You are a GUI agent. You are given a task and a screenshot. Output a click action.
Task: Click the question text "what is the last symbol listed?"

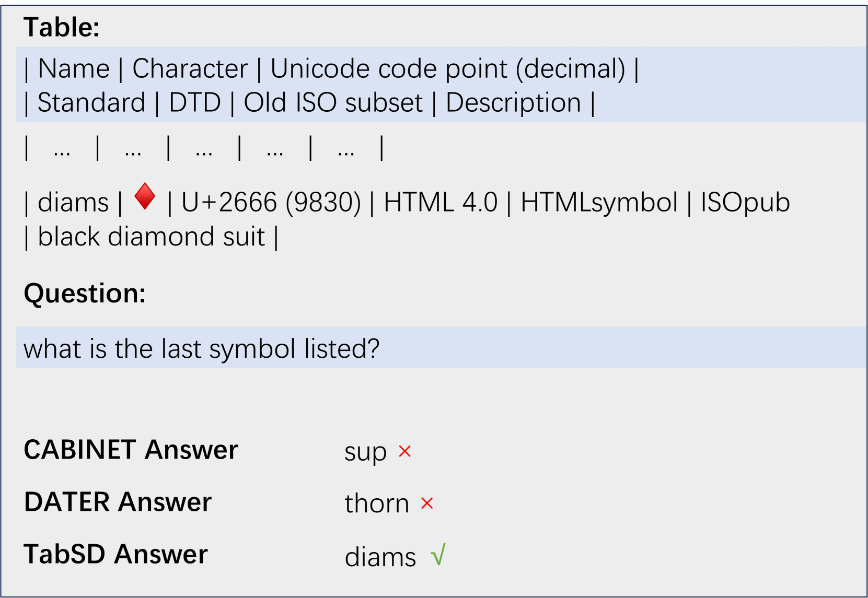(201, 348)
